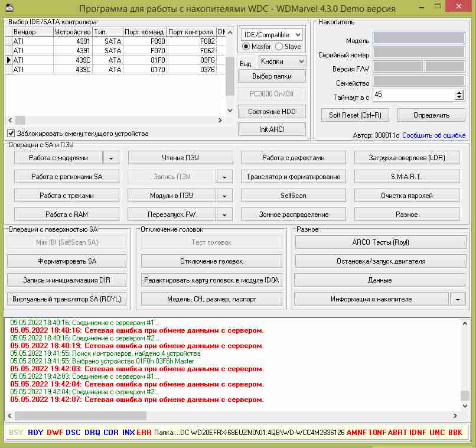
Task: Click the Soft Reset (Ctrl+R) button
Action: point(355,115)
